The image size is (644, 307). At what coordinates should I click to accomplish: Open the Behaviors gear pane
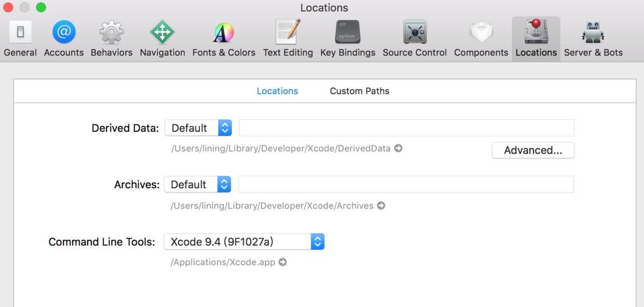(111, 39)
